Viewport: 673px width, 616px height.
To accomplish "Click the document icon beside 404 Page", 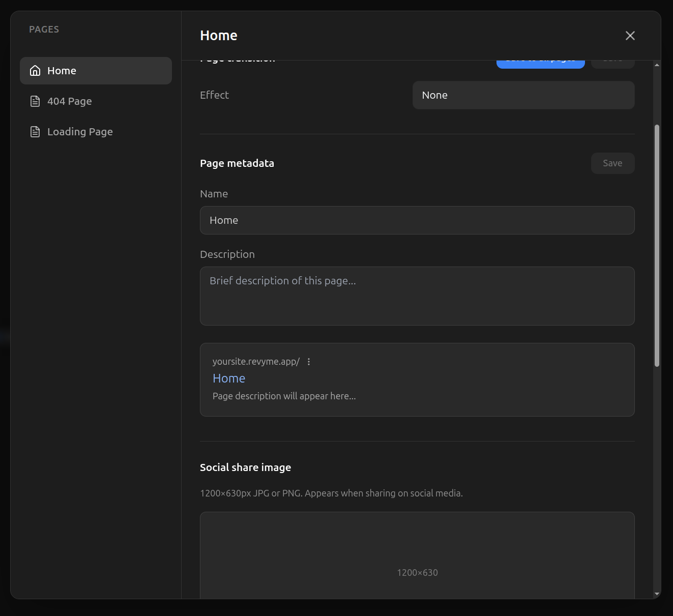I will click(x=35, y=101).
